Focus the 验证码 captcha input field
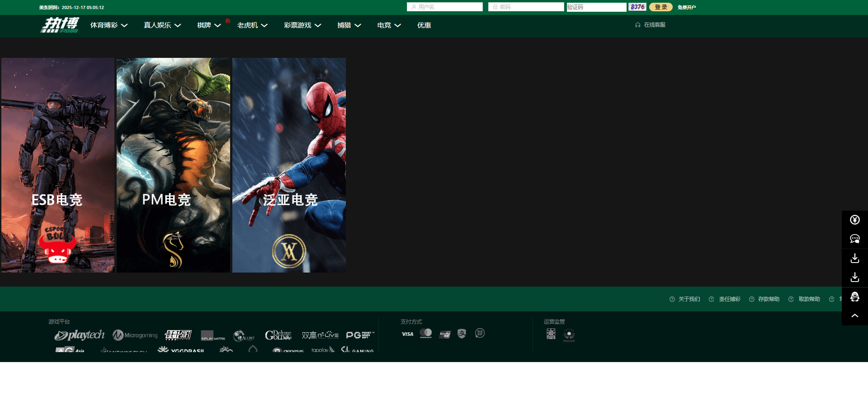Viewport: 868px width, 419px height. click(597, 7)
